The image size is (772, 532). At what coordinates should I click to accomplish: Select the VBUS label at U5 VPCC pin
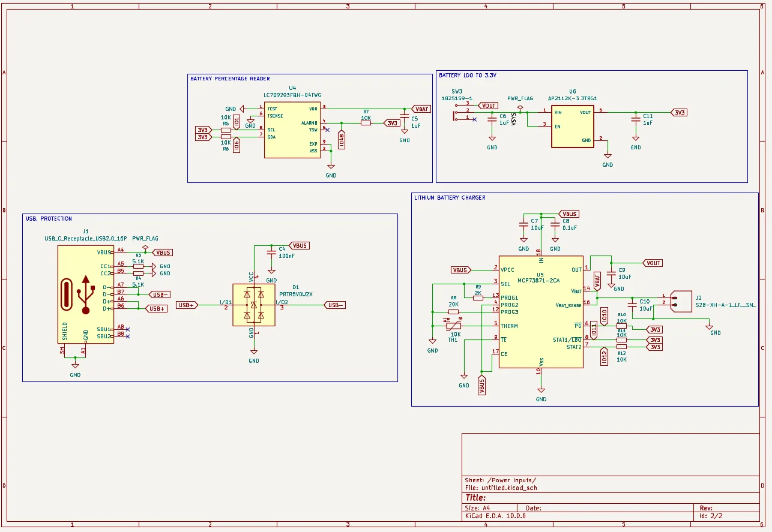point(460,270)
